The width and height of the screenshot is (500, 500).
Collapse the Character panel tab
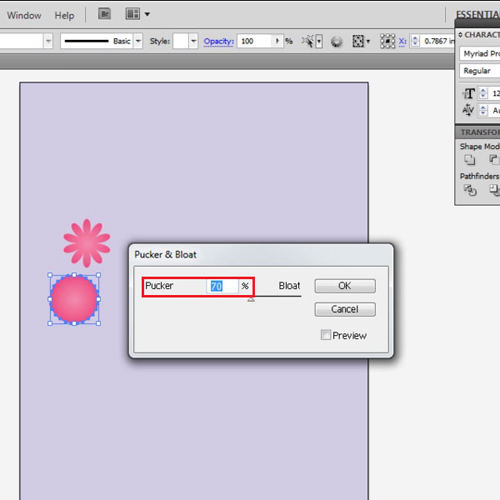point(479,35)
